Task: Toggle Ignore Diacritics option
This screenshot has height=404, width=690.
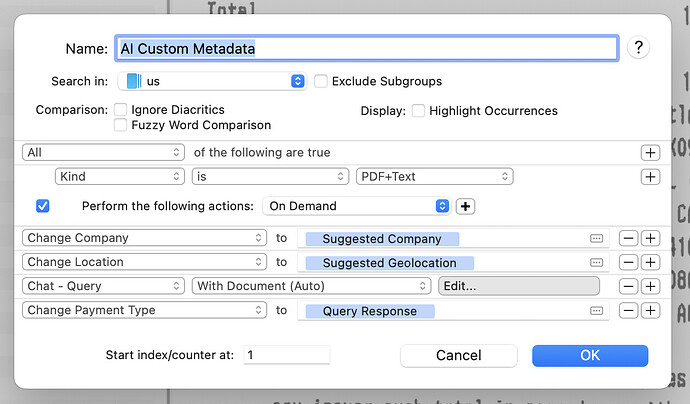Action: [x=121, y=110]
